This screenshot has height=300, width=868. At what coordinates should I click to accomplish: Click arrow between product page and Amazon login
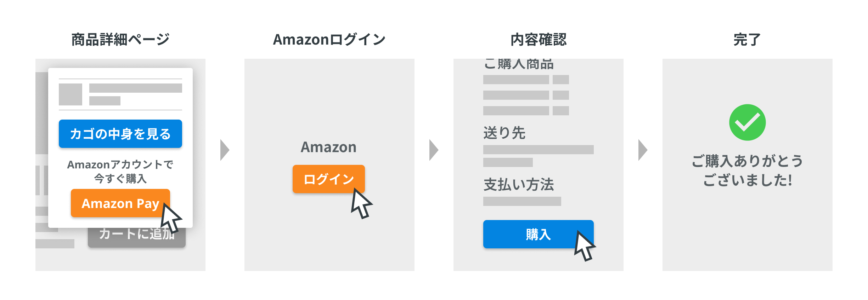[x=225, y=150]
